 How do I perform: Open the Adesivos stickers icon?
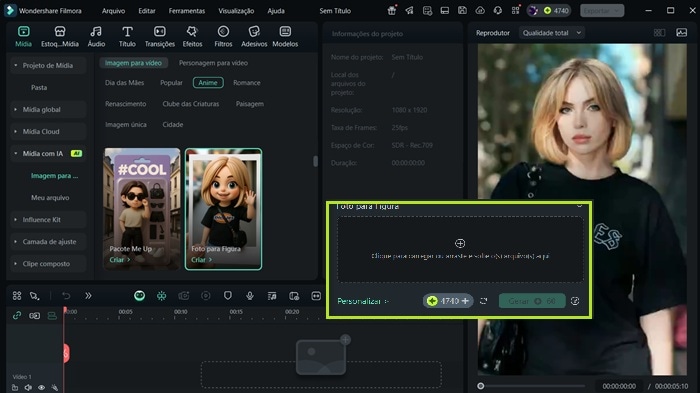254,37
